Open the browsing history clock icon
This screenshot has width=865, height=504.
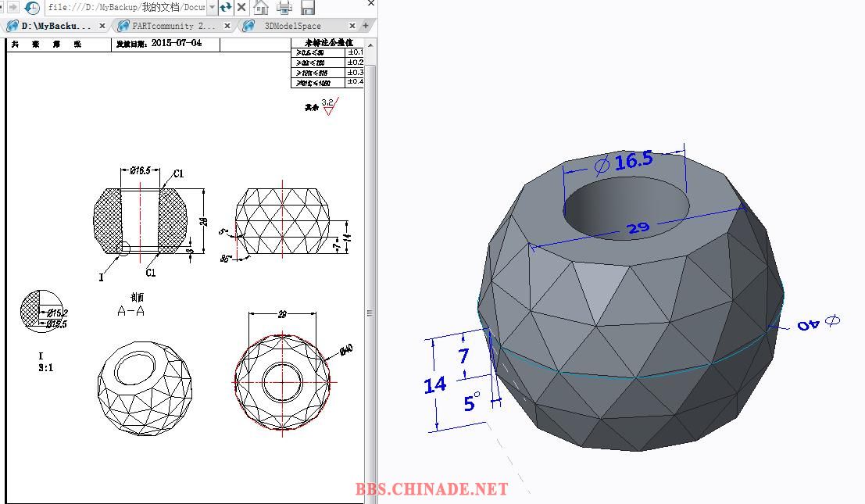(x=32, y=8)
